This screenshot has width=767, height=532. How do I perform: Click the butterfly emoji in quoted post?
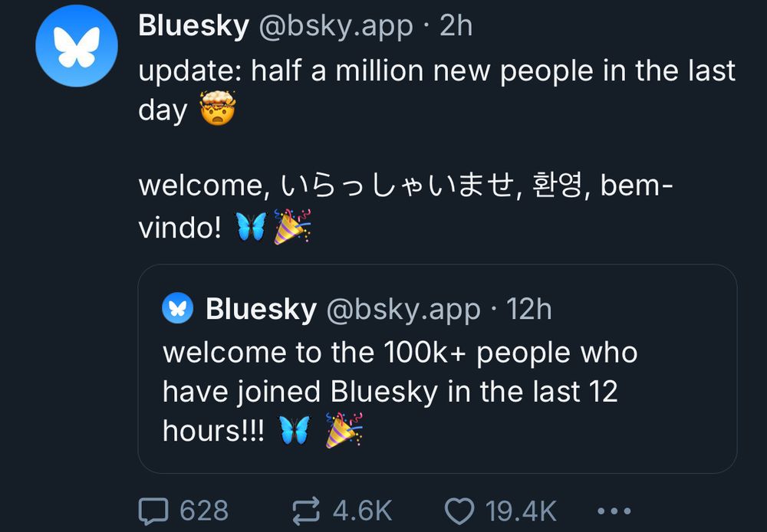tap(295, 431)
